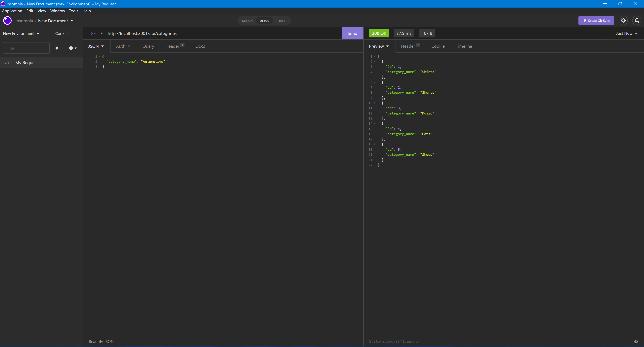Click the purple Insomnia logo
Image resolution: width=644 pixels, height=347 pixels.
click(x=7, y=20)
